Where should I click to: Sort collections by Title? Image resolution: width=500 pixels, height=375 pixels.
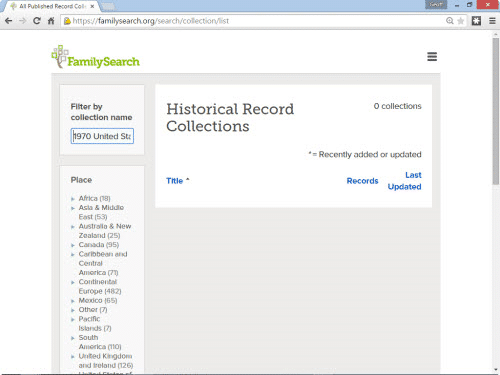click(175, 181)
